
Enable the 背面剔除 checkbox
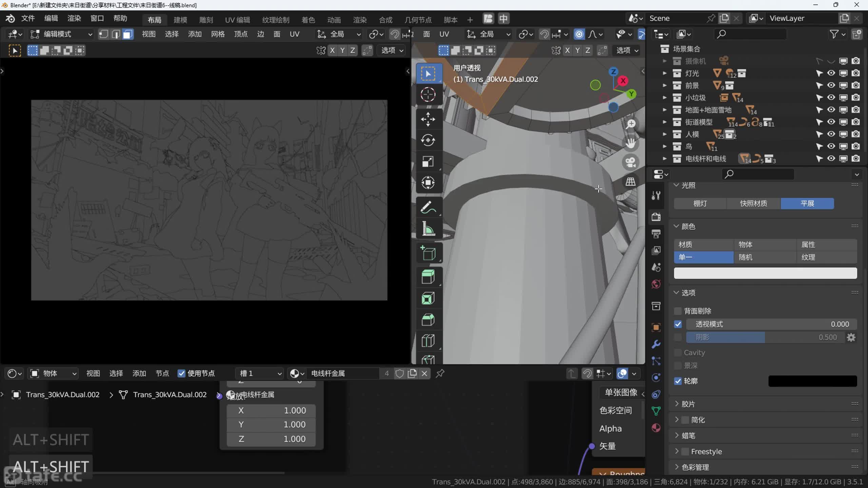(x=678, y=311)
